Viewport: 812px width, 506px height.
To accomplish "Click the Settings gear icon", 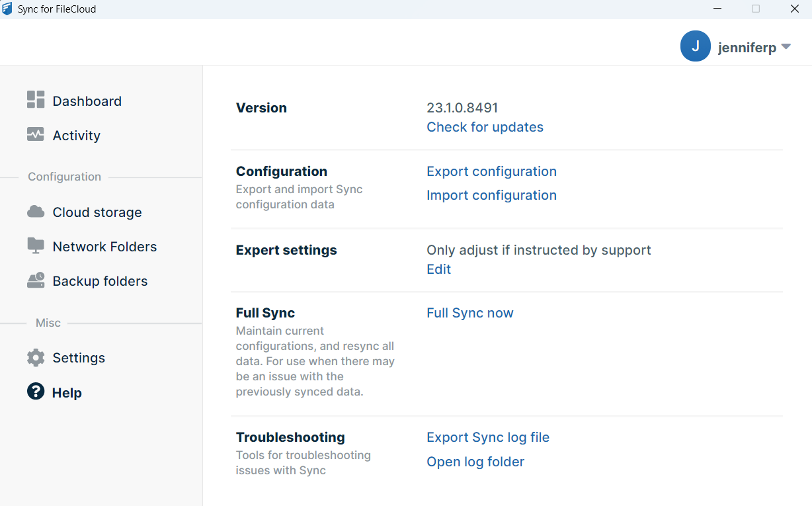I will click(x=36, y=358).
